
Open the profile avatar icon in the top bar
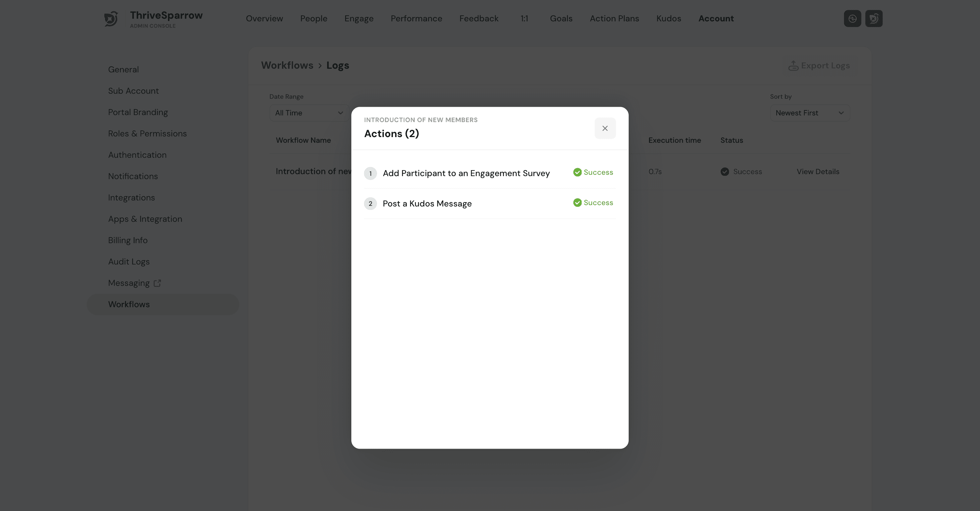(x=873, y=18)
